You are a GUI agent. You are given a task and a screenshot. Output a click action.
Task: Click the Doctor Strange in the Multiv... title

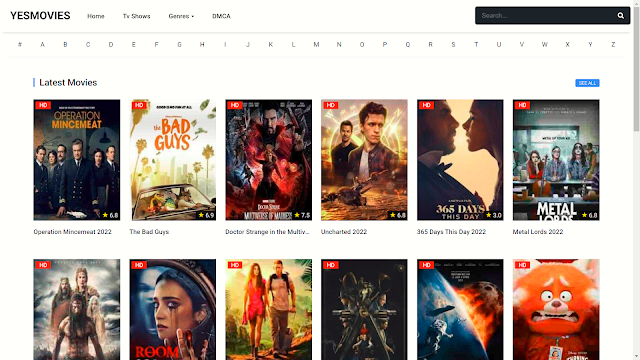coord(267,231)
